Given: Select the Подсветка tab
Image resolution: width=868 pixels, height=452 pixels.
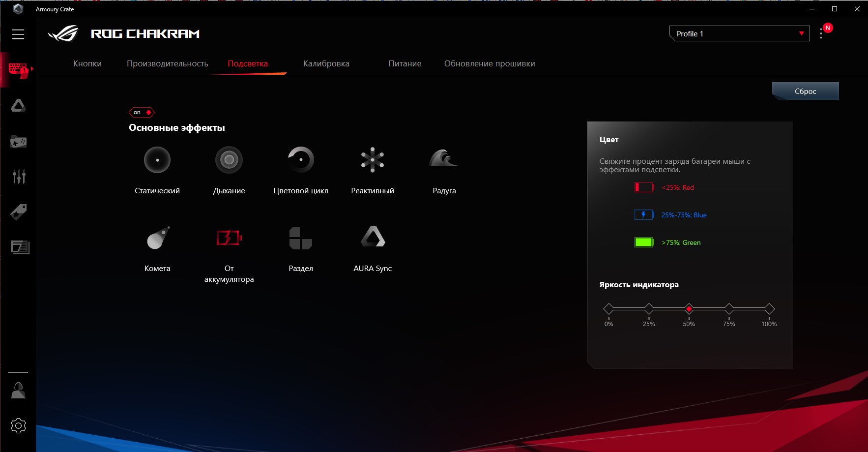Looking at the screenshot, I should coord(248,63).
